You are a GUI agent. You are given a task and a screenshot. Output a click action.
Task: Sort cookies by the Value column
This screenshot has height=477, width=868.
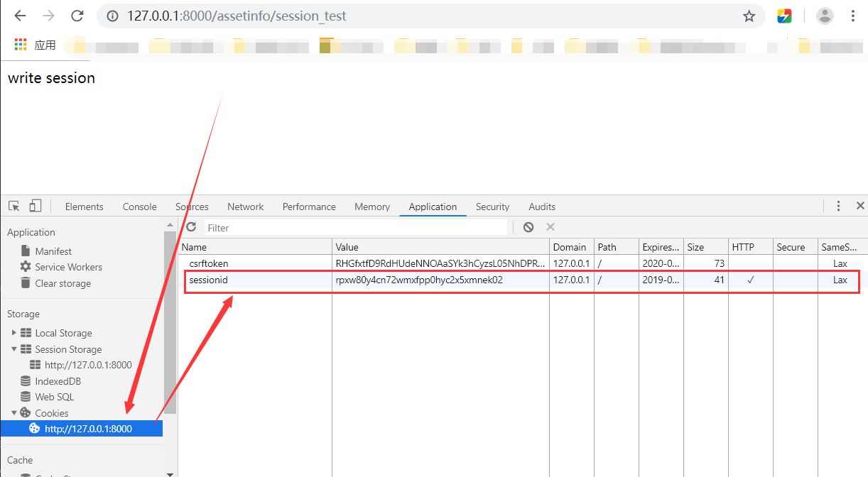click(440, 247)
